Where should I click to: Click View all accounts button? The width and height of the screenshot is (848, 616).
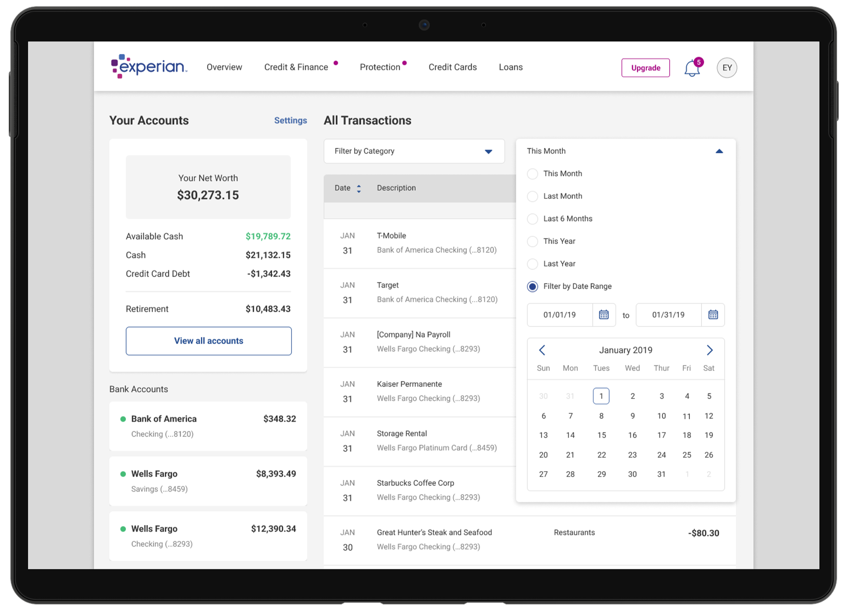[208, 341]
